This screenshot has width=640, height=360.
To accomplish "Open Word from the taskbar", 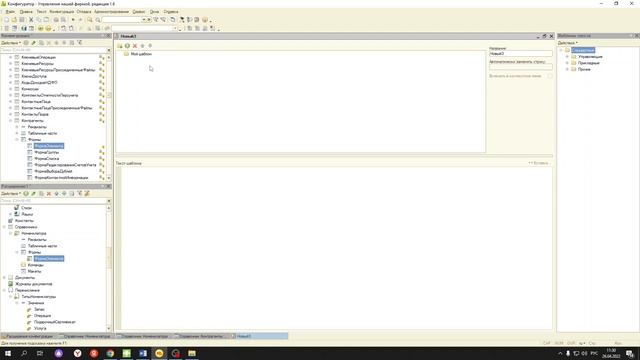I will pos(143,353).
